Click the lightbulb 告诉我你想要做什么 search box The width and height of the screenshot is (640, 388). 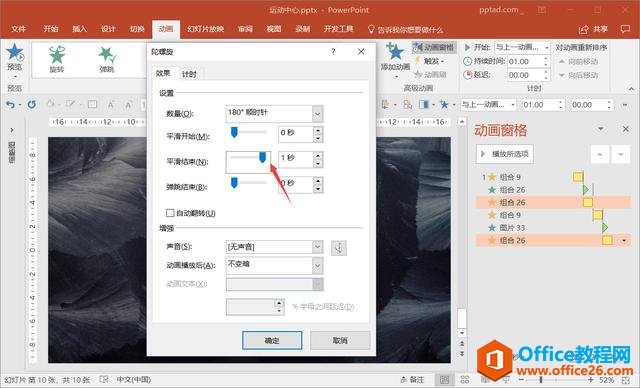click(405, 29)
